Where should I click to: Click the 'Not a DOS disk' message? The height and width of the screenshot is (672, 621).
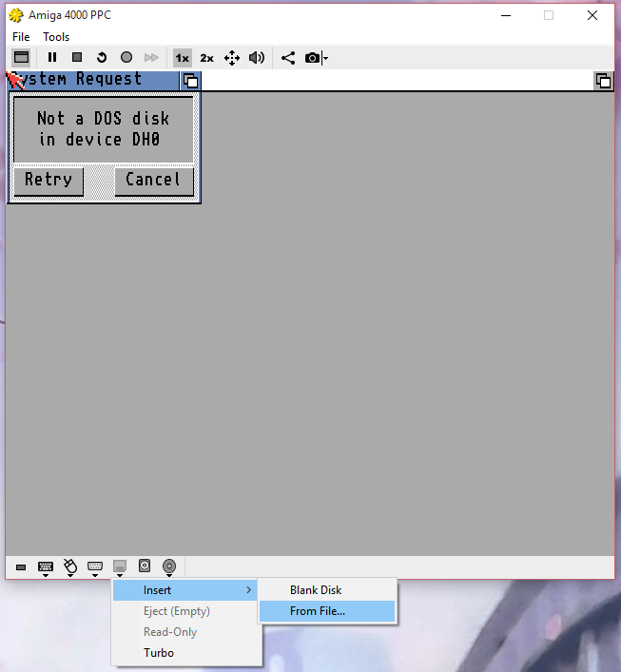tap(104, 128)
